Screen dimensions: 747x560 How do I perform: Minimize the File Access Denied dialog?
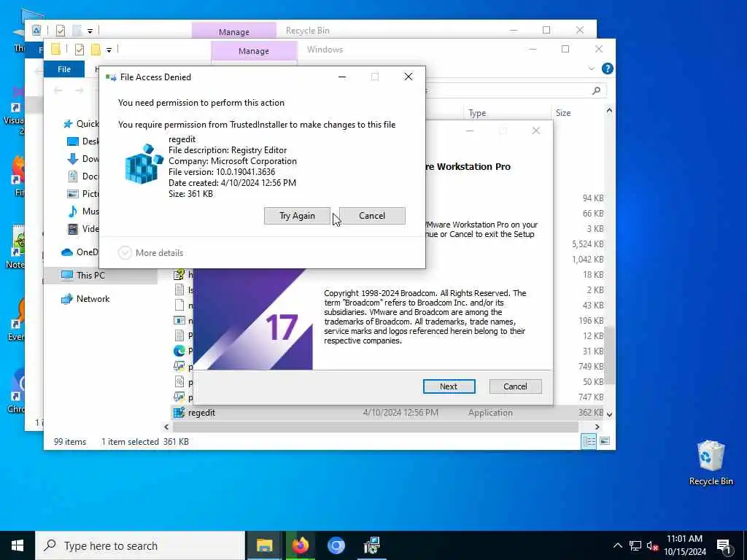coord(342,77)
